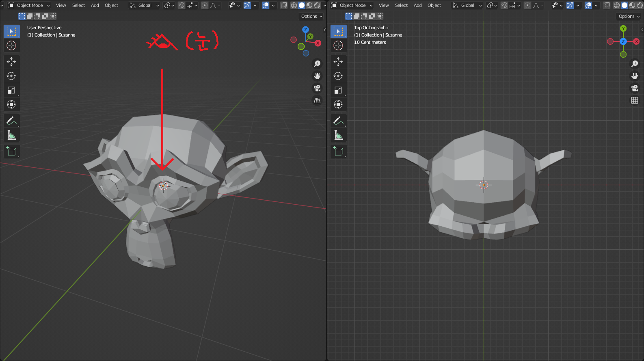Select the Move tool in left viewport
Screen dimensions: 644x361
(x=11, y=62)
